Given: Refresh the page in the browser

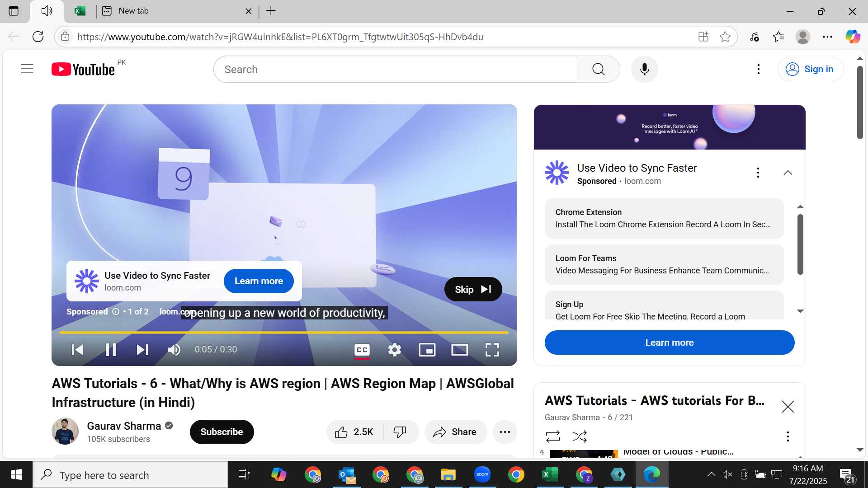Looking at the screenshot, I should tap(38, 37).
